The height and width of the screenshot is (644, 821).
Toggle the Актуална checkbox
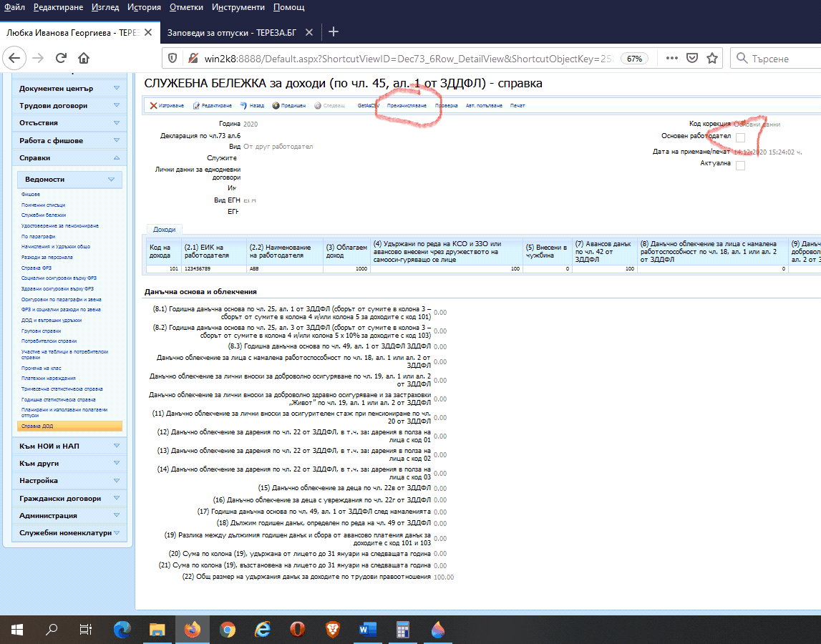pos(740,165)
